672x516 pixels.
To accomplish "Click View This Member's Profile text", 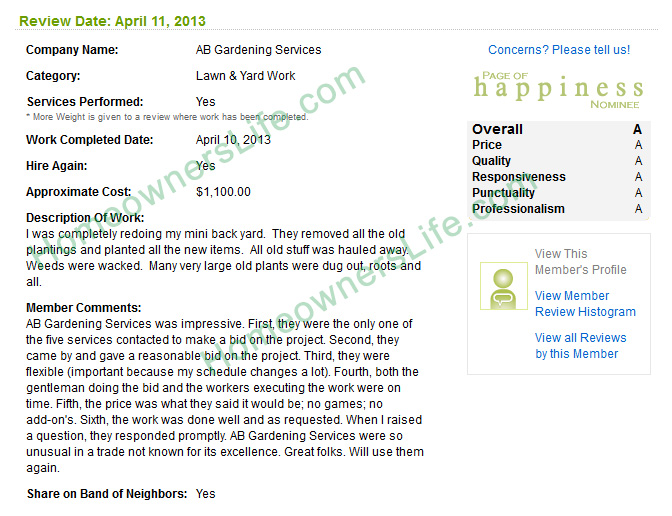I will click(x=580, y=261).
